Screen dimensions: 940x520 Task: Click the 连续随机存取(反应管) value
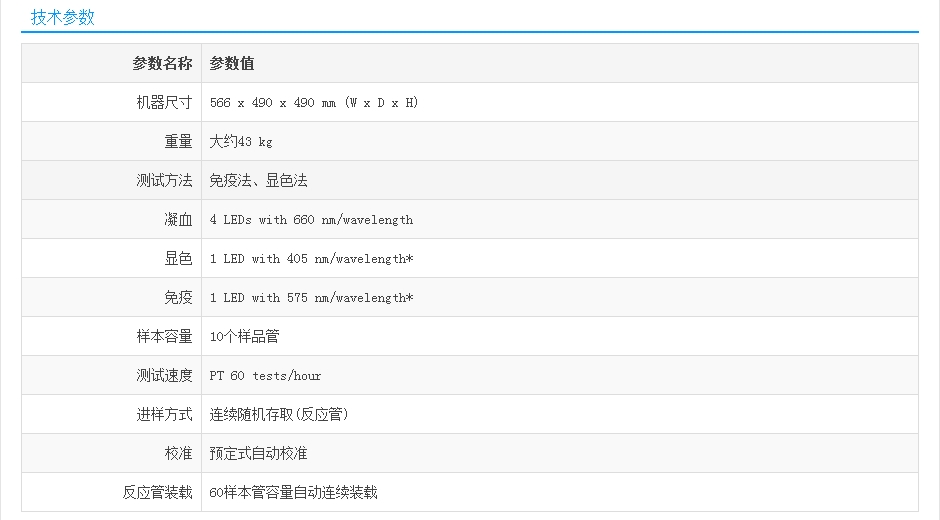click(278, 415)
